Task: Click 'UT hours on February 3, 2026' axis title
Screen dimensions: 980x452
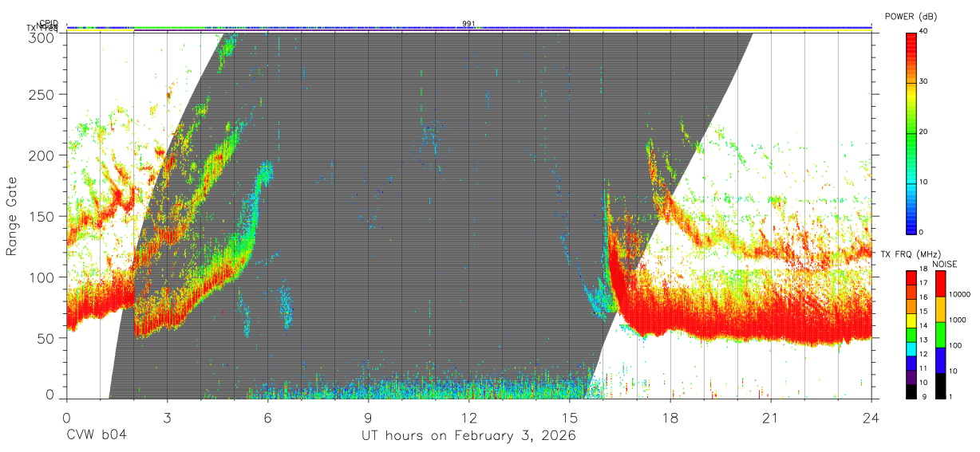Action: (469, 436)
